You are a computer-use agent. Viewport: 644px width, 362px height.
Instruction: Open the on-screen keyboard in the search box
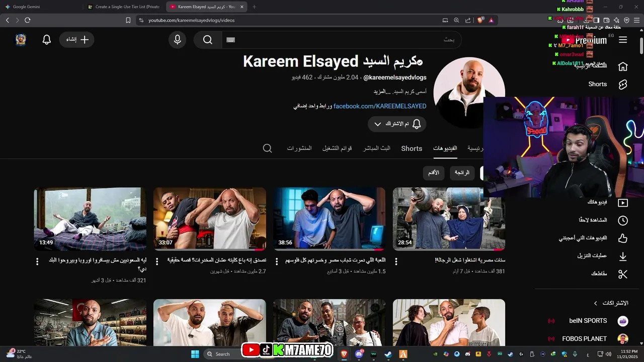click(x=230, y=40)
